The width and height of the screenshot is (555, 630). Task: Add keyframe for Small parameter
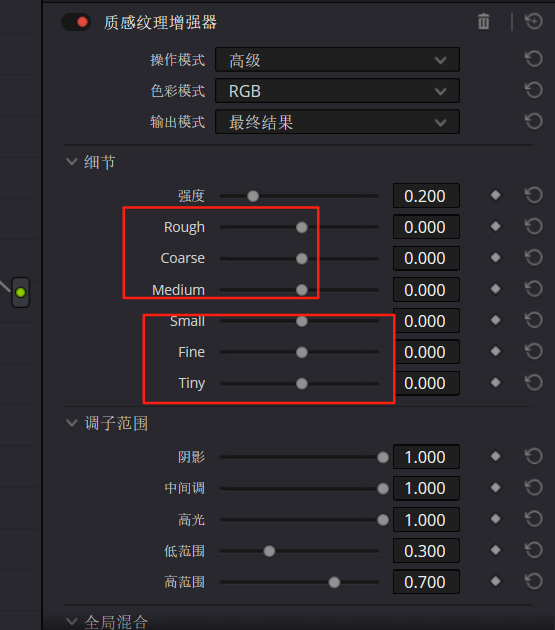(496, 320)
